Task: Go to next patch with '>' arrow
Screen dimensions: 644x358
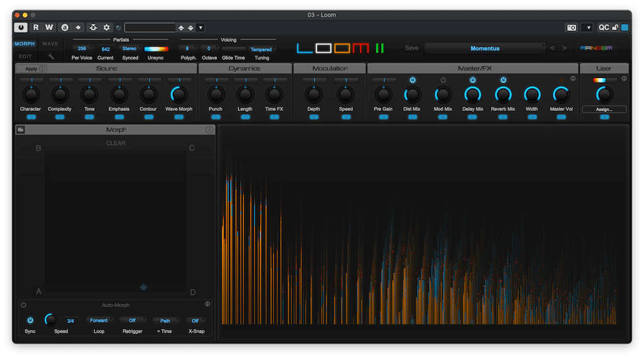Action: (x=564, y=48)
